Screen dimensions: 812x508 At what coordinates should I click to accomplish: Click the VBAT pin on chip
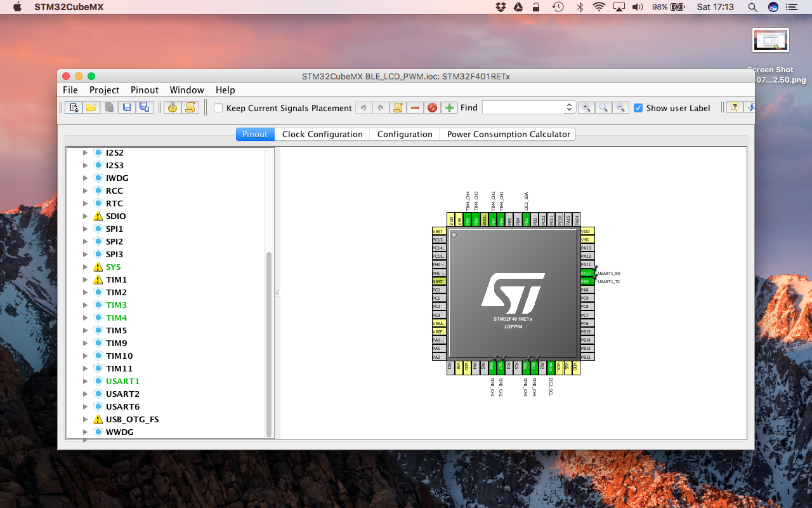point(439,231)
